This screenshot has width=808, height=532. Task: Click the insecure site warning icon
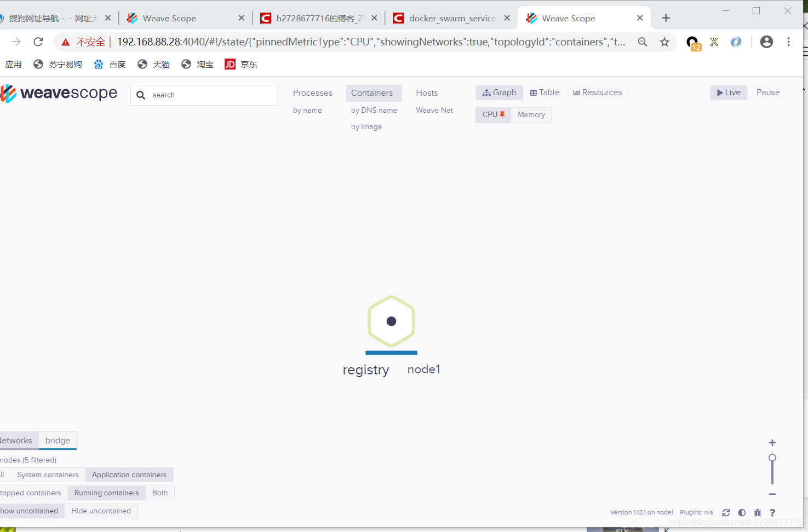point(66,42)
